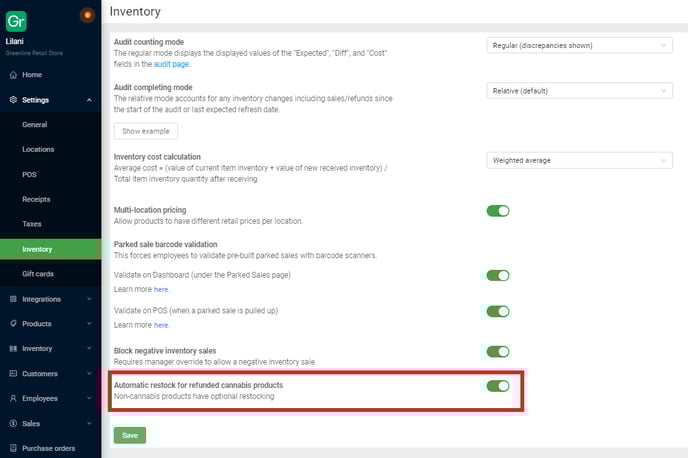Viewport: 688px width, 458px height.
Task: Toggle Block negative inventory sales
Action: point(497,351)
